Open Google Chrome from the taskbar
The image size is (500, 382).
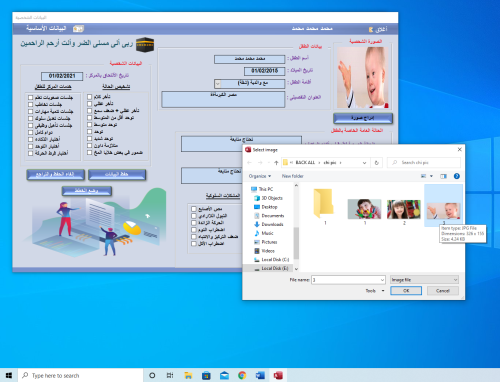242,375
